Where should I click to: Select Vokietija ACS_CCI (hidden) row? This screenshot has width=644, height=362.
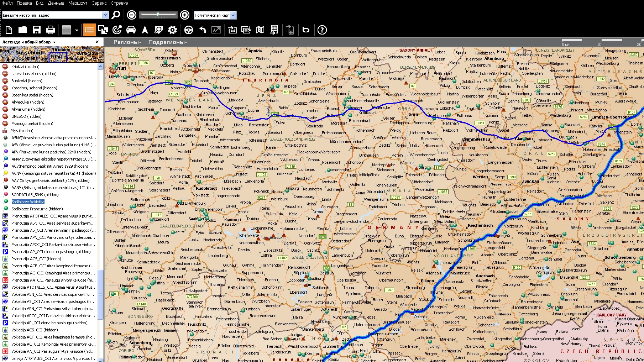point(35,330)
